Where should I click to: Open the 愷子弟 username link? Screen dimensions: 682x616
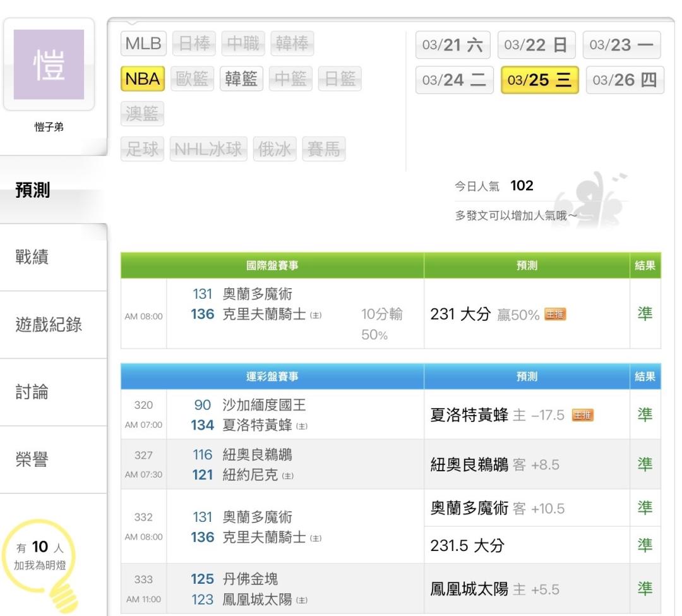coord(49,127)
